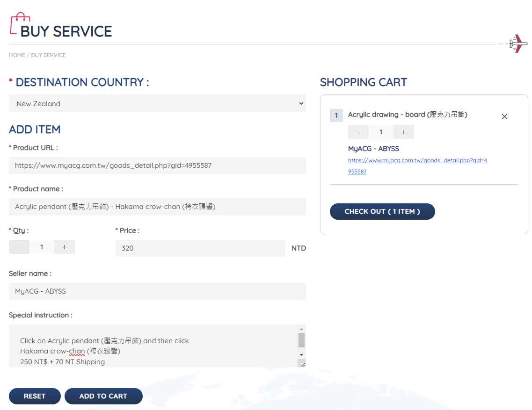Increase Qty with the plus button in Add Item
Screen dimensions: 532x410
[x=65, y=247]
